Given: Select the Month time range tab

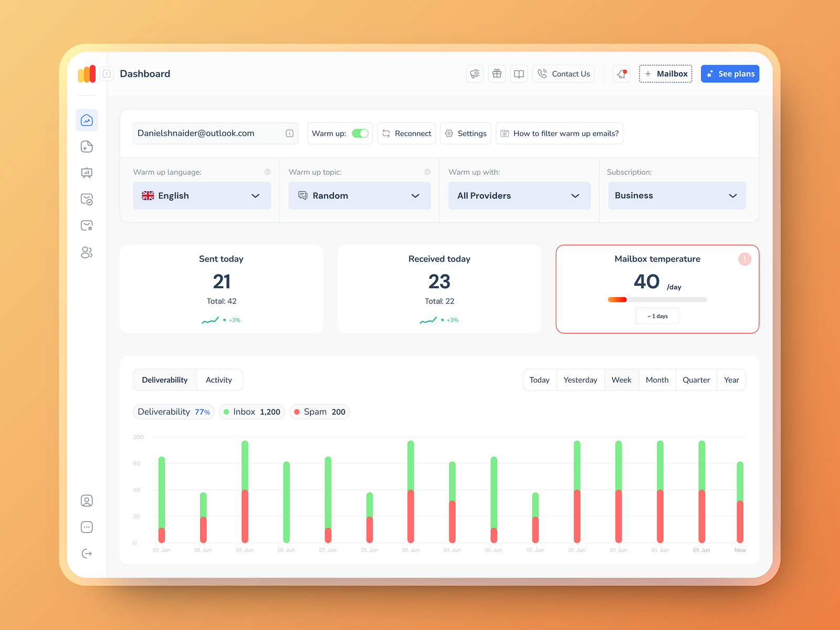Looking at the screenshot, I should (x=657, y=380).
